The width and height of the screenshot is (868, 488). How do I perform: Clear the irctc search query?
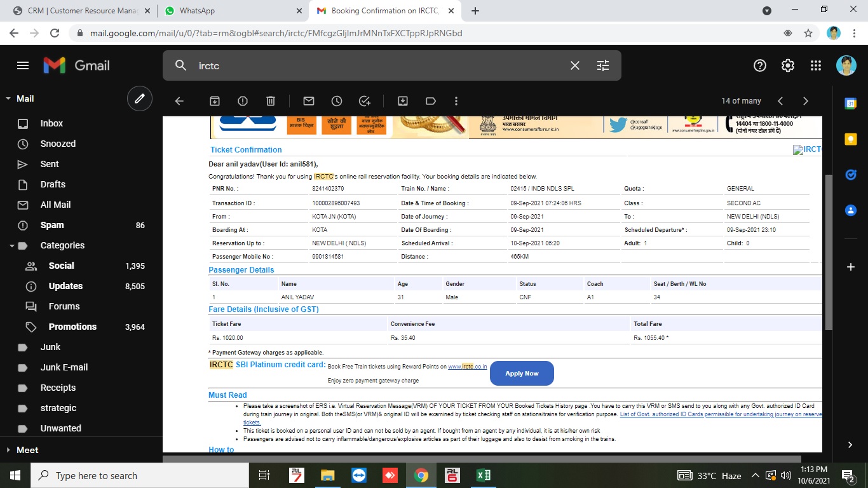pos(575,65)
